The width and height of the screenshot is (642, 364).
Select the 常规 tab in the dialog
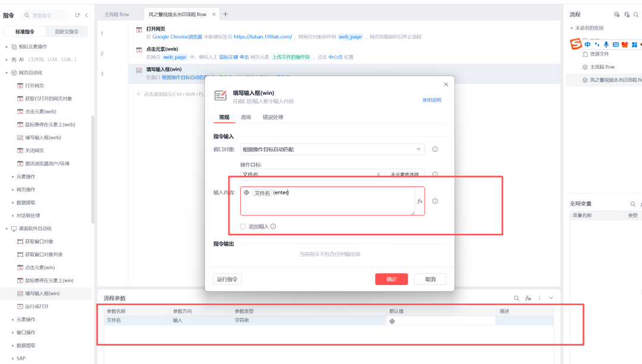(x=224, y=118)
